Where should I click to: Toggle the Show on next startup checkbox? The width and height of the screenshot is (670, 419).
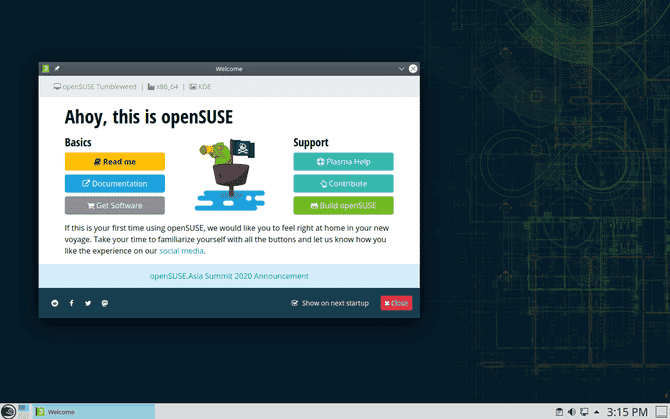[x=294, y=303]
